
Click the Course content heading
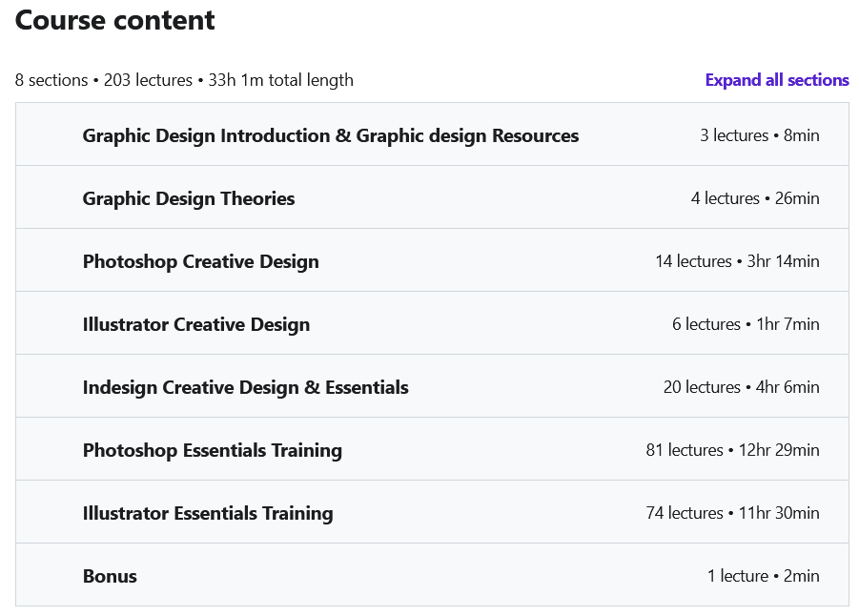(115, 20)
